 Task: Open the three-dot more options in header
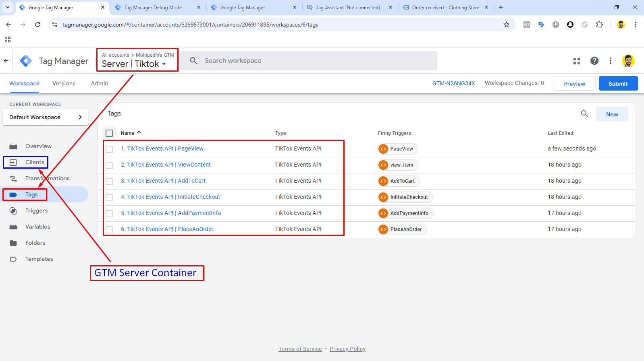point(611,61)
